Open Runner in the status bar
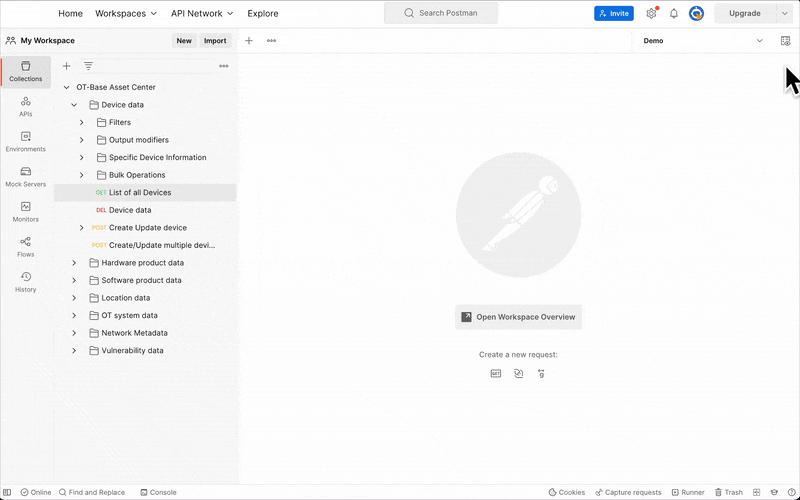This screenshot has height=500, width=800. (x=688, y=492)
